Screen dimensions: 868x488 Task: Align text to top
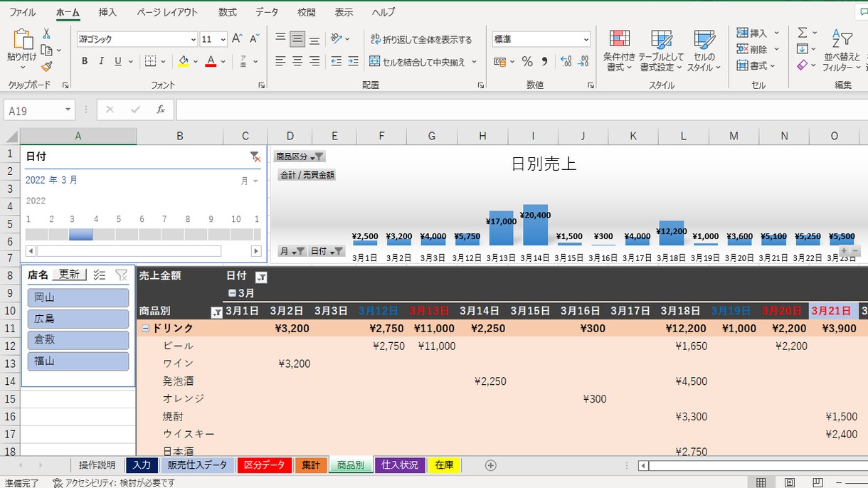tap(280, 38)
